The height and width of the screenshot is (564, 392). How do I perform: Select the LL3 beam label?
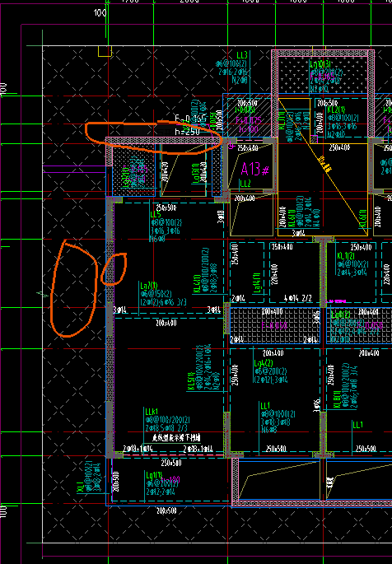[x=242, y=55]
